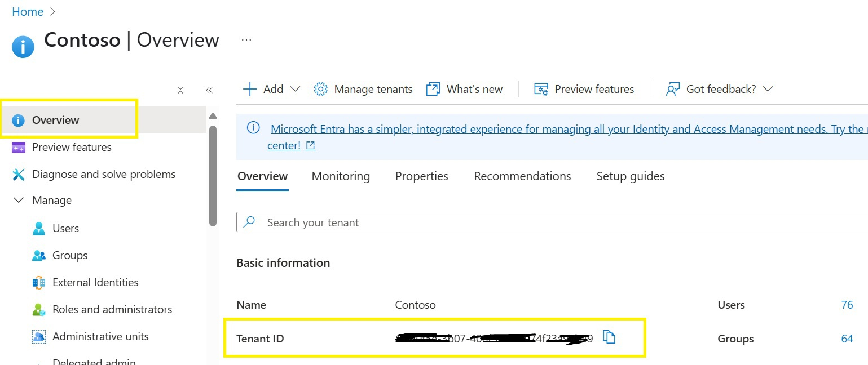Click the Manage section label in sidebar
The image size is (868, 365).
pos(52,200)
